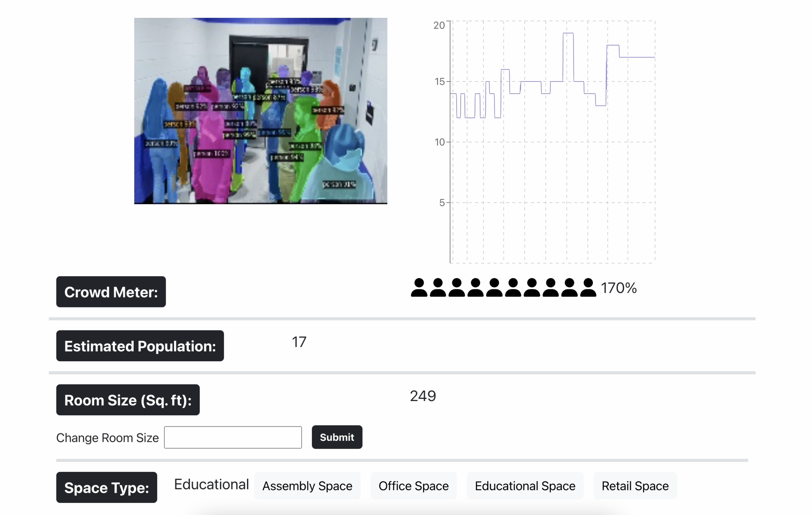The height and width of the screenshot is (515, 812).
Task: Click the highest peak on population chart
Action: click(568, 33)
